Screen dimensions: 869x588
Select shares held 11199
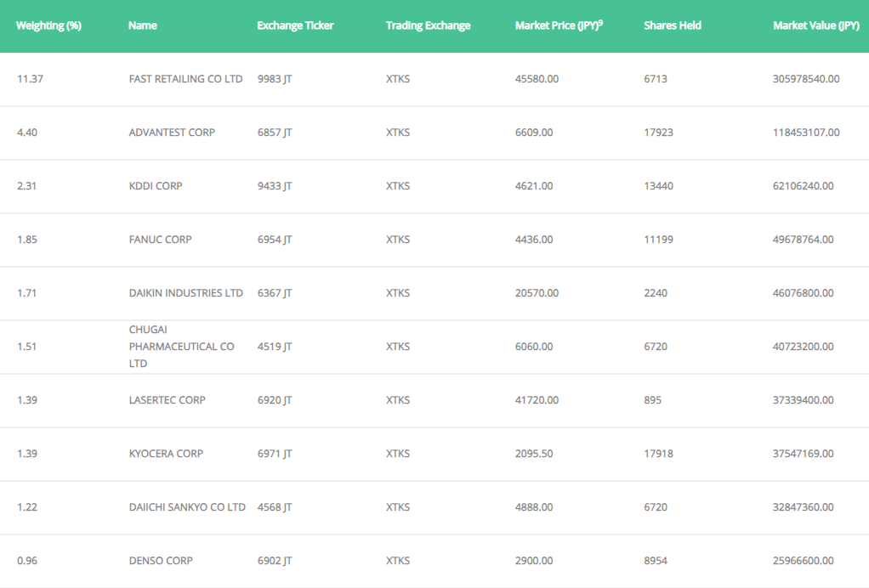pos(658,240)
